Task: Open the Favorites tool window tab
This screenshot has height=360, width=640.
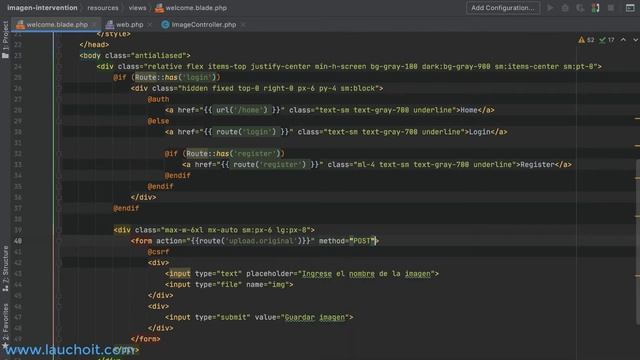Action: point(5,325)
